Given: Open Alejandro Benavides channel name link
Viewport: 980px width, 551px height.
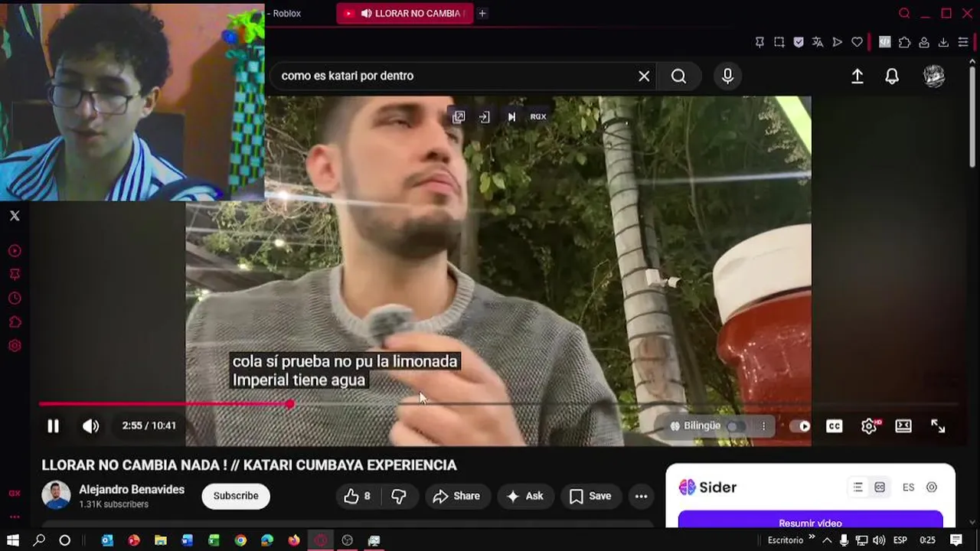Looking at the screenshot, I should pos(132,490).
